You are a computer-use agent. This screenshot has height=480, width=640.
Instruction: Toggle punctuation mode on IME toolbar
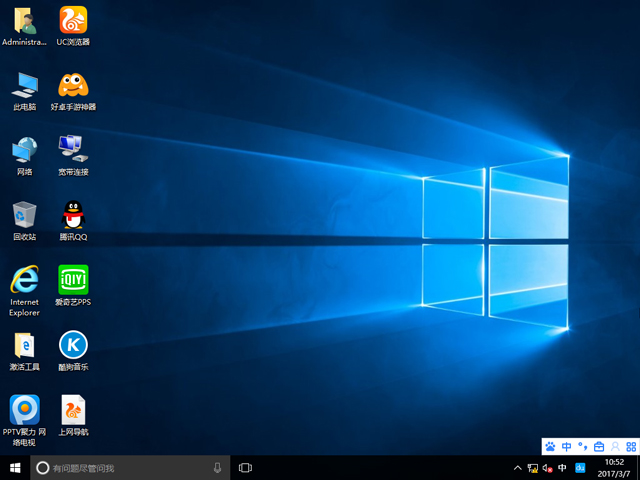[582, 446]
